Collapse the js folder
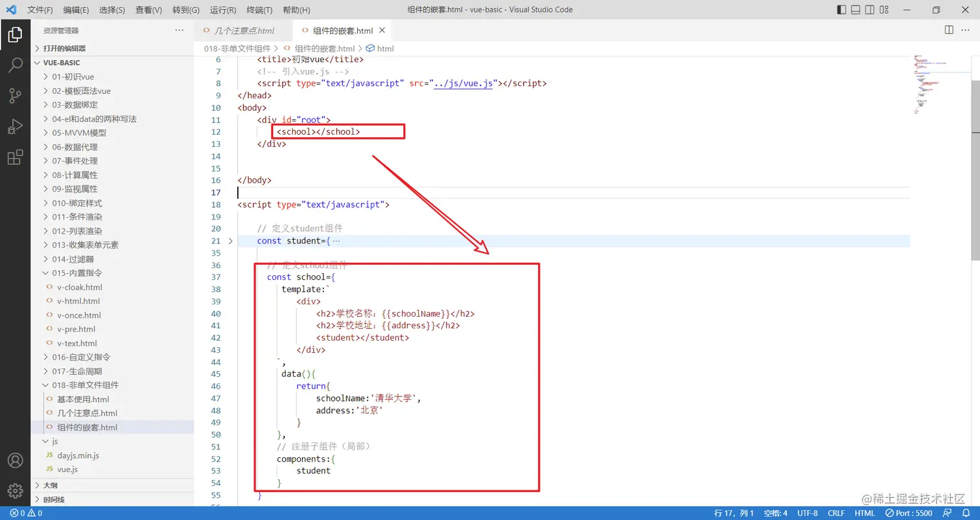 [112, 441]
